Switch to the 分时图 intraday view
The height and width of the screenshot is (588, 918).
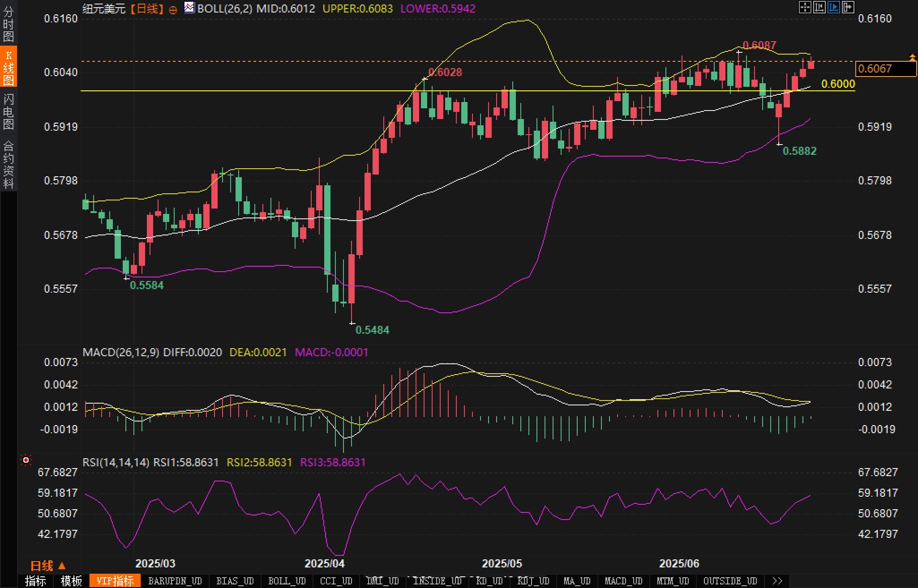point(9,23)
